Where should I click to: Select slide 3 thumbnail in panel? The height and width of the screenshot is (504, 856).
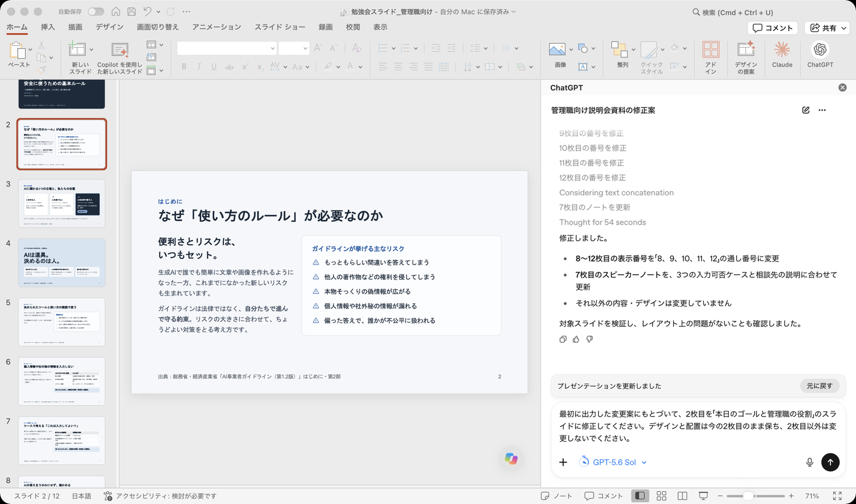pos(62,203)
